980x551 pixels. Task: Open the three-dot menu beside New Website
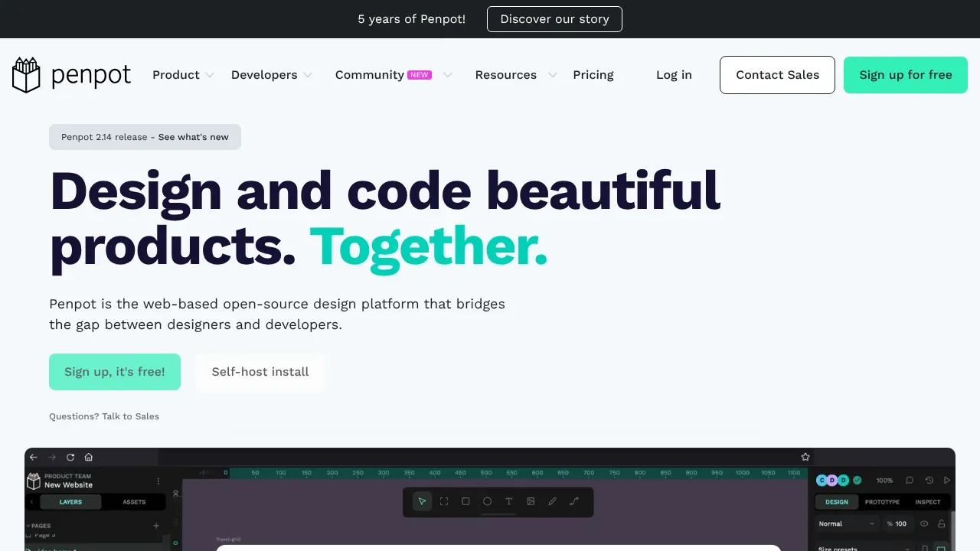(x=158, y=481)
